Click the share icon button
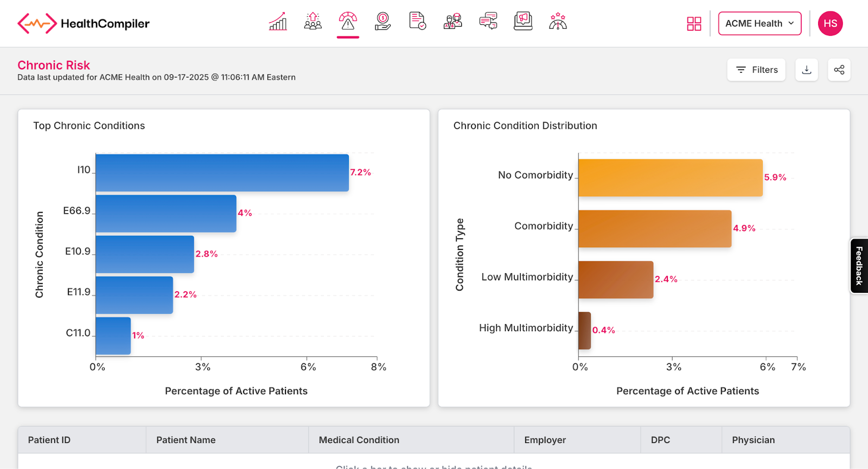 [839, 70]
